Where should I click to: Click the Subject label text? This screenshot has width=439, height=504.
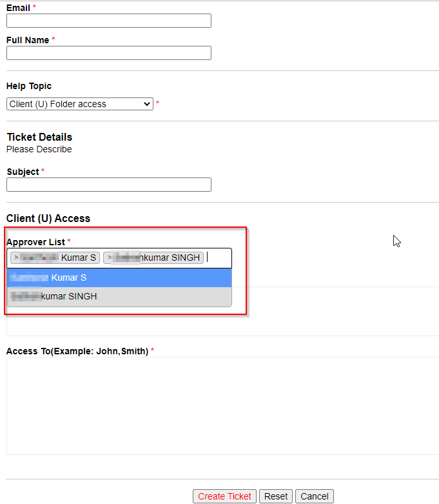pos(23,172)
